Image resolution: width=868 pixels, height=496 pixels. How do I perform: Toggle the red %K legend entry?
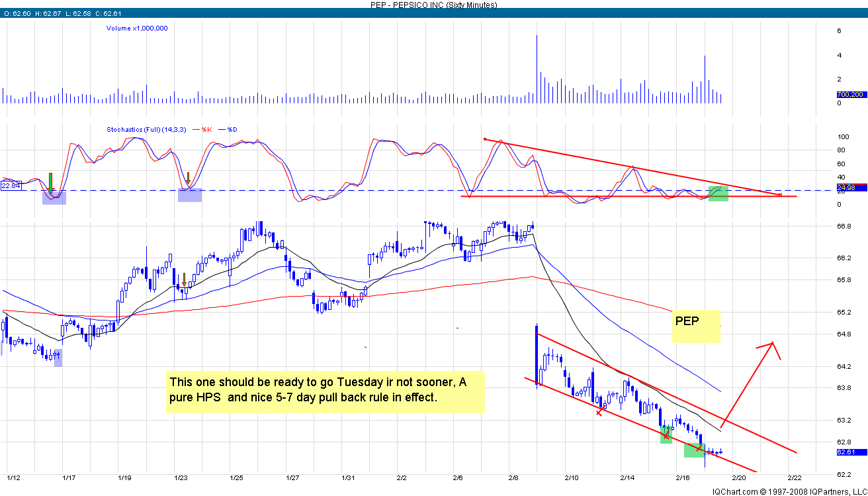pyautogui.click(x=202, y=129)
